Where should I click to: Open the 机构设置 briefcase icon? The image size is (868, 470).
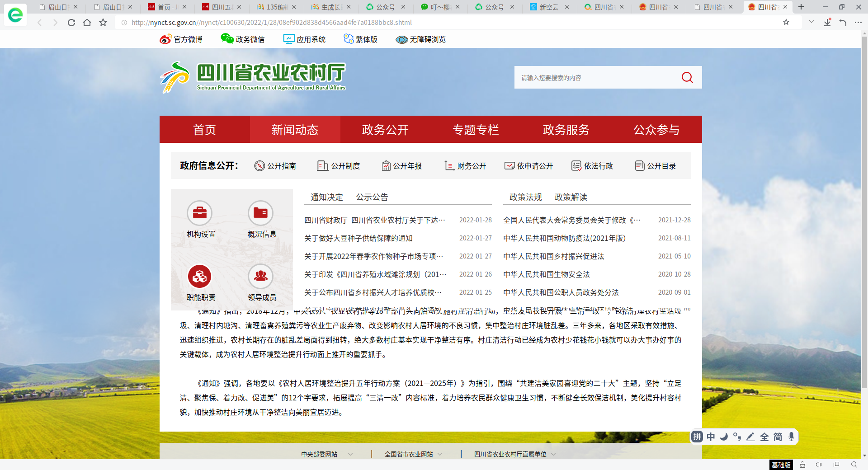(200, 213)
